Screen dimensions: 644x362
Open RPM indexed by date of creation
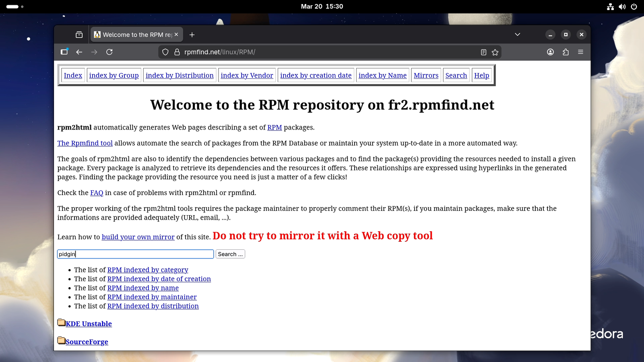tap(159, 279)
